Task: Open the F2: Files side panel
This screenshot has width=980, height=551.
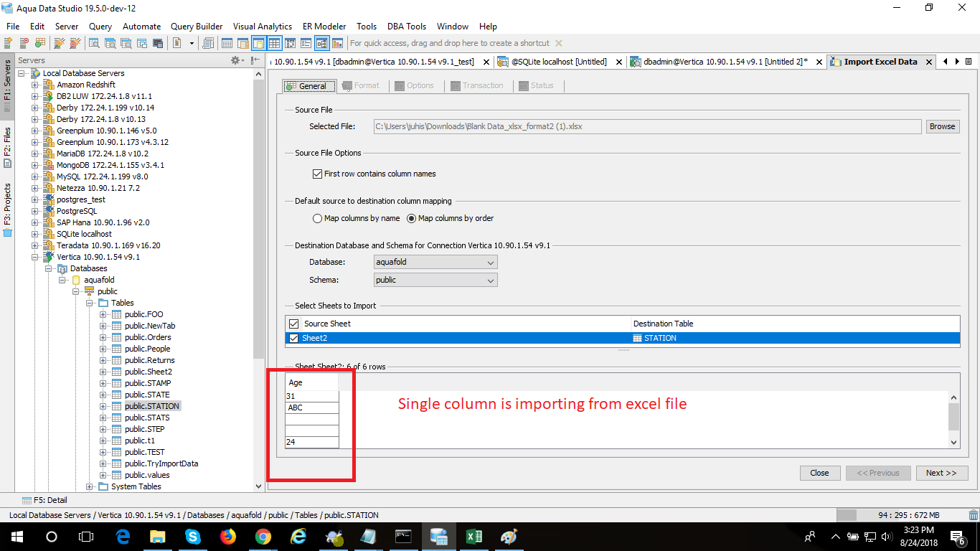Action: tap(7, 146)
